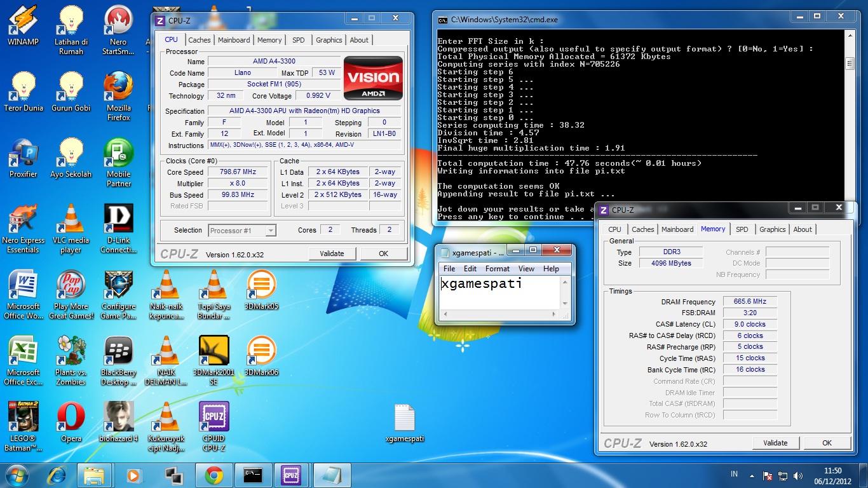868x488 pixels.
Task: Launch Nero StartSmart desktop shortcut
Action: 118,30
